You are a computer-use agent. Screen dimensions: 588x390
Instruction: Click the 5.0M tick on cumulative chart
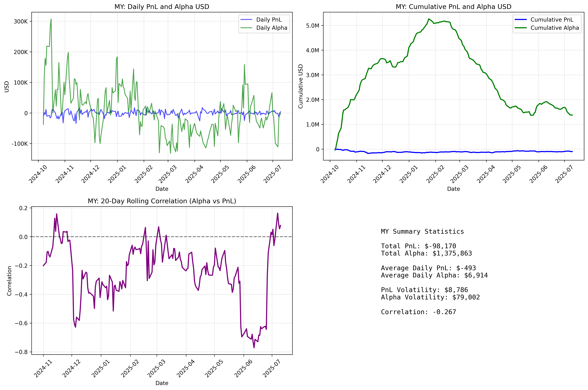(312, 26)
